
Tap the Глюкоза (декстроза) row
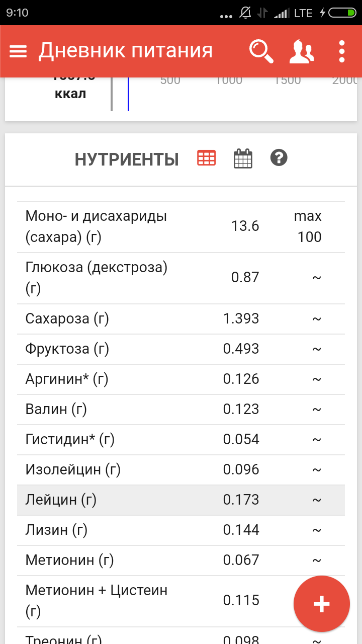click(181, 278)
